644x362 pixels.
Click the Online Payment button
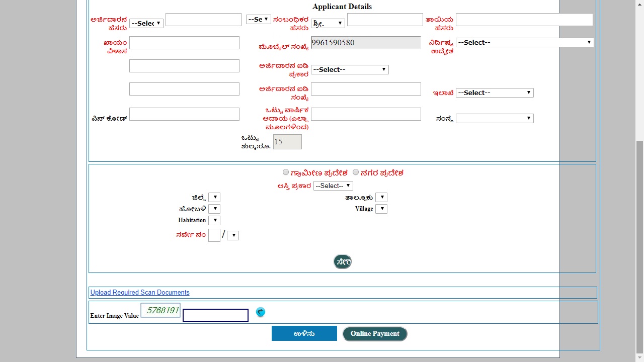tap(375, 334)
